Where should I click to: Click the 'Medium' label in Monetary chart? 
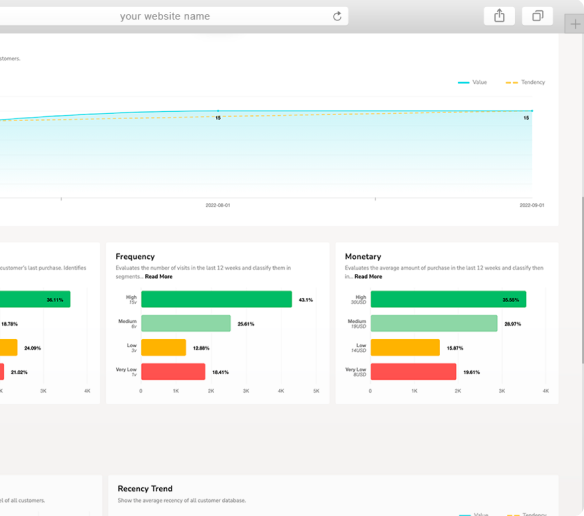[x=357, y=321]
